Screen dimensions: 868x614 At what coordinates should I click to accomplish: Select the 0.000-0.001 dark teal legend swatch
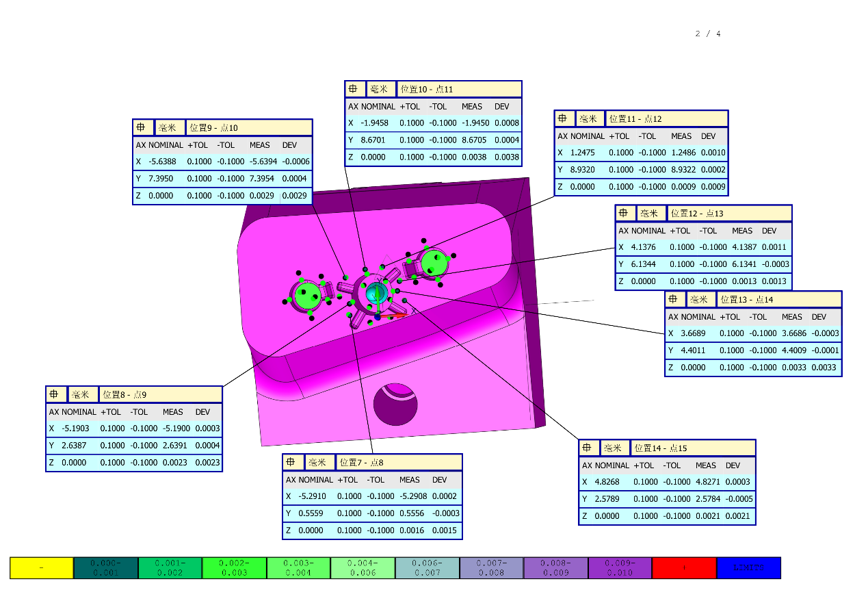tap(106, 568)
